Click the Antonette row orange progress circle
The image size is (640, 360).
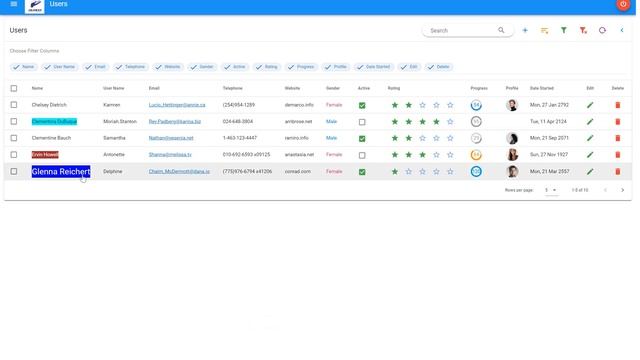point(476,155)
